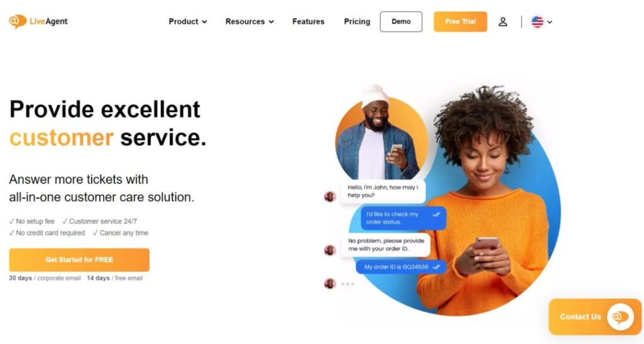
Task: Click John's avatar beside the greeting message
Action: point(330,197)
